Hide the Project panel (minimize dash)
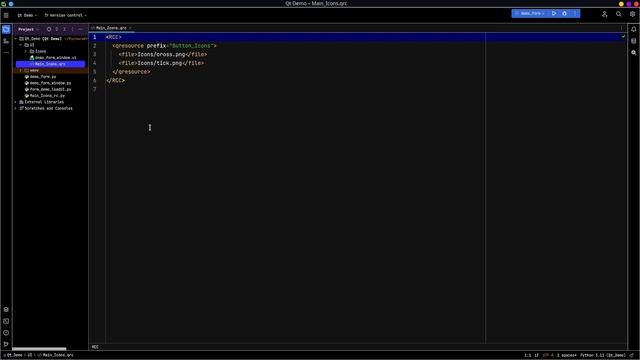The width and height of the screenshot is (640, 360). 80,29
